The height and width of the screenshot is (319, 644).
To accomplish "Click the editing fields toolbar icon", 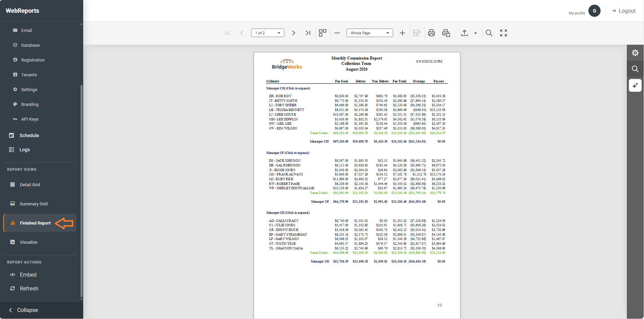I will 417,33.
